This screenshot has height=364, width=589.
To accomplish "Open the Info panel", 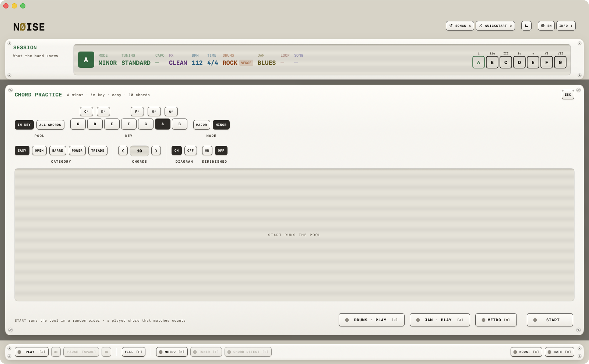I will click(566, 26).
